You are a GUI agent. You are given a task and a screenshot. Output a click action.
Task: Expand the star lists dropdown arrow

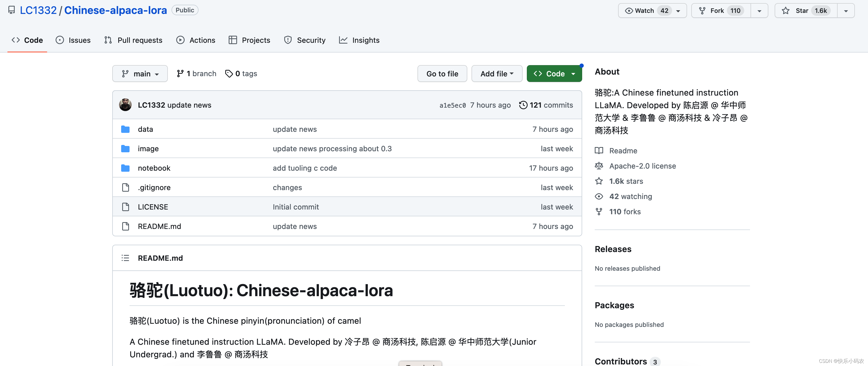pos(846,11)
